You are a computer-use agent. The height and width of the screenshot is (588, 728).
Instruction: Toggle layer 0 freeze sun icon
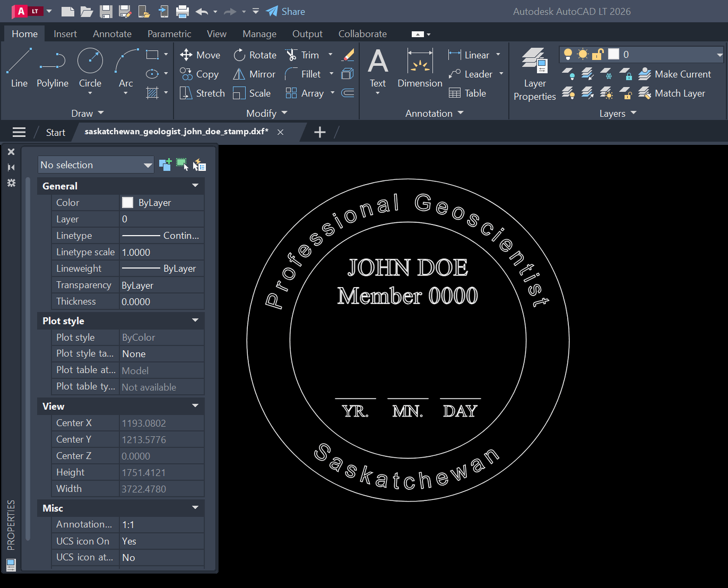click(583, 54)
